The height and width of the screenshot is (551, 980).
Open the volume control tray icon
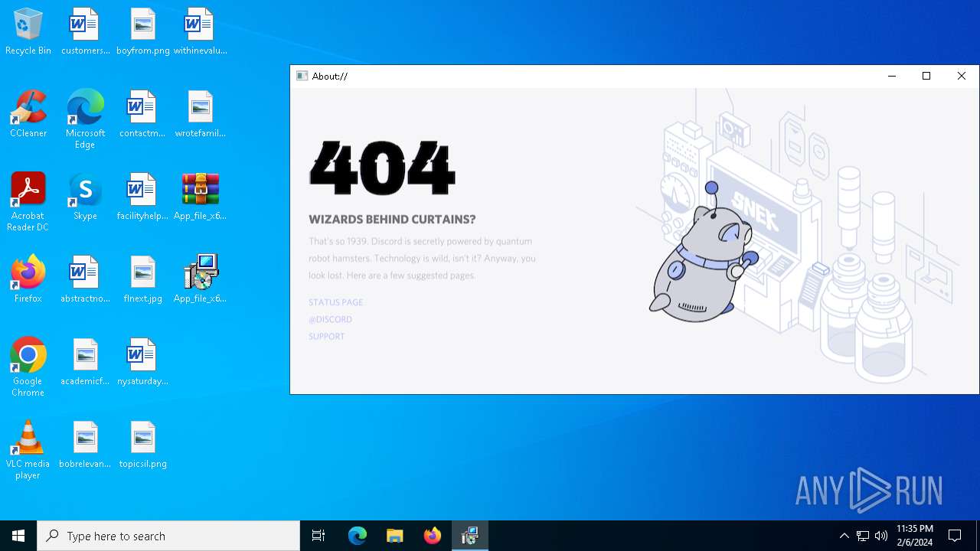tap(881, 536)
